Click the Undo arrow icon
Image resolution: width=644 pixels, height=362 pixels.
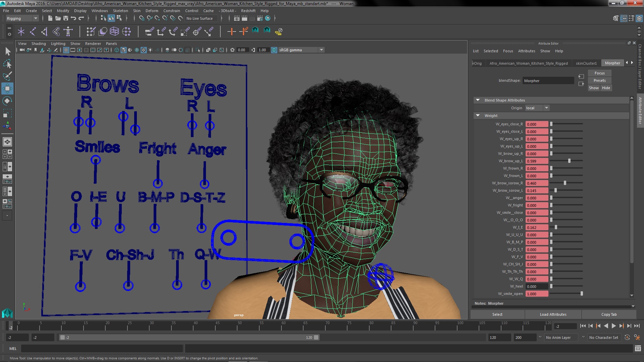tap(73, 18)
